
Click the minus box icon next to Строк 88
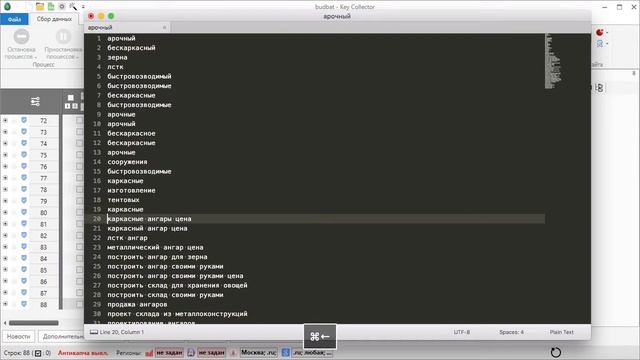(x=38, y=353)
